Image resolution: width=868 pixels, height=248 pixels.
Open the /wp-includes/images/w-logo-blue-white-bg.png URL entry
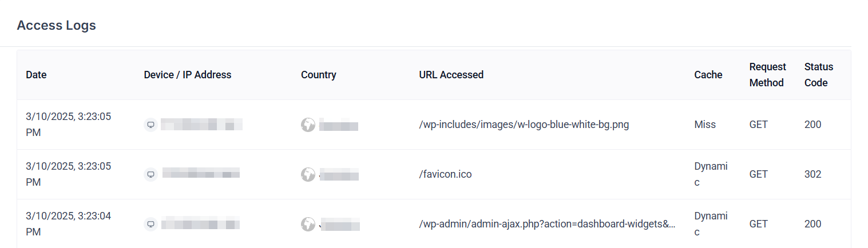[524, 125]
